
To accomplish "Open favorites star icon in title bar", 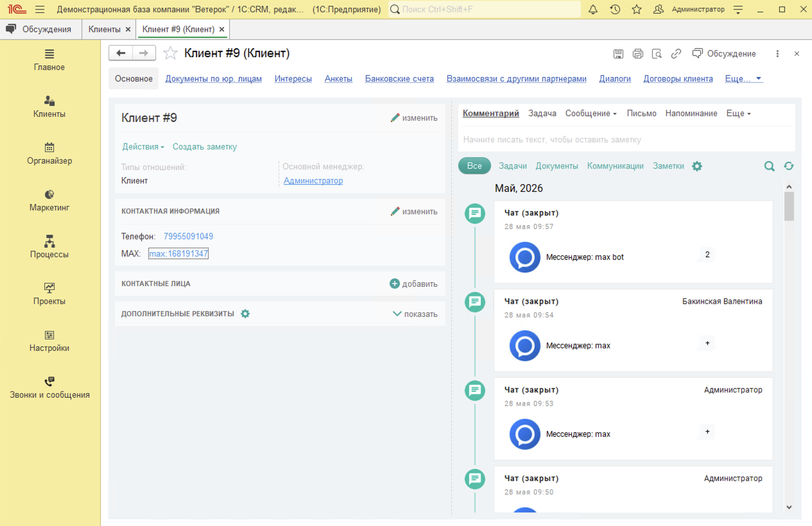I will coord(637,10).
